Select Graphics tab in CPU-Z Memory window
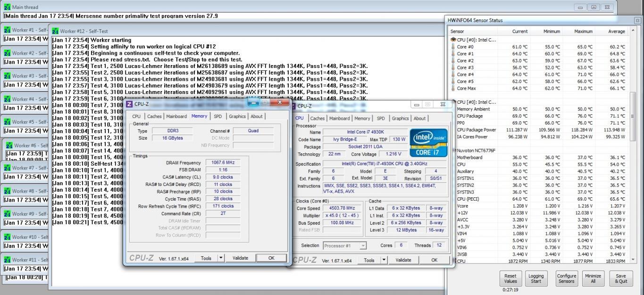 (x=237, y=116)
